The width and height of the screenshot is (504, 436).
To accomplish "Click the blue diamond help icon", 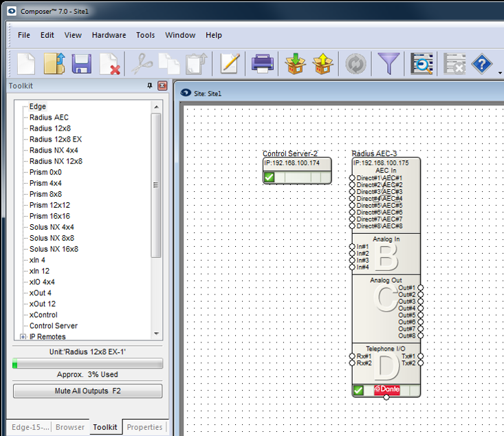I will pos(481,64).
